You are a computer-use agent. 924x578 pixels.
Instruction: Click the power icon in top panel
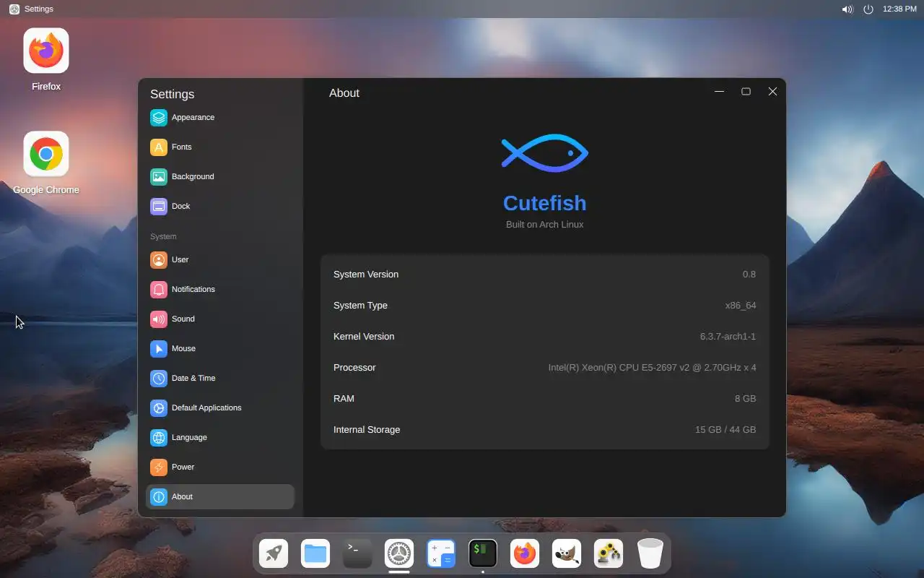tap(868, 9)
